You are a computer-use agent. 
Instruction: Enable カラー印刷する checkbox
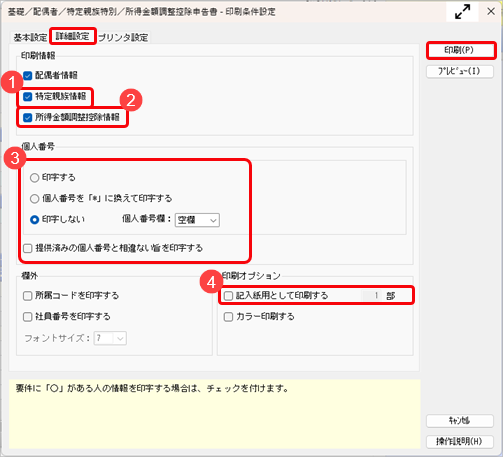(x=228, y=317)
